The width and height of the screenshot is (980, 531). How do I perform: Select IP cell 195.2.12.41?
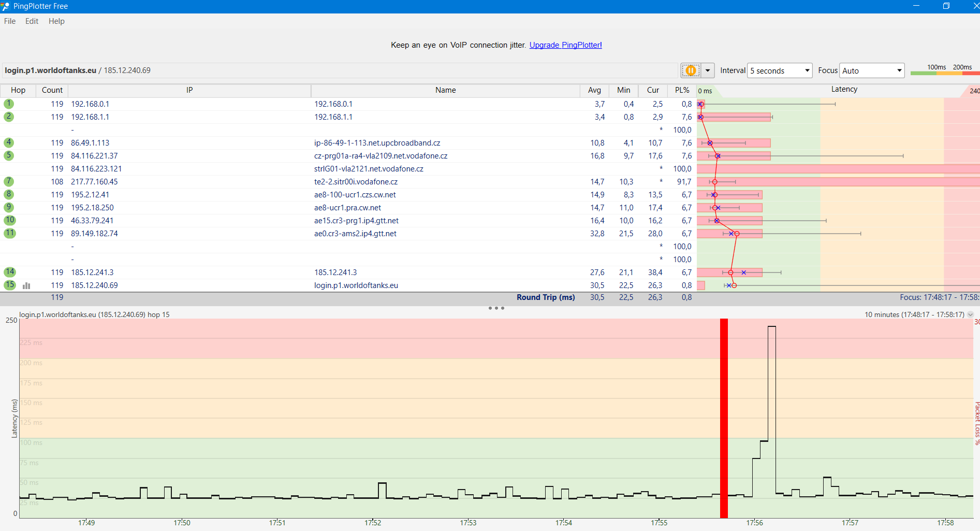[90, 195]
